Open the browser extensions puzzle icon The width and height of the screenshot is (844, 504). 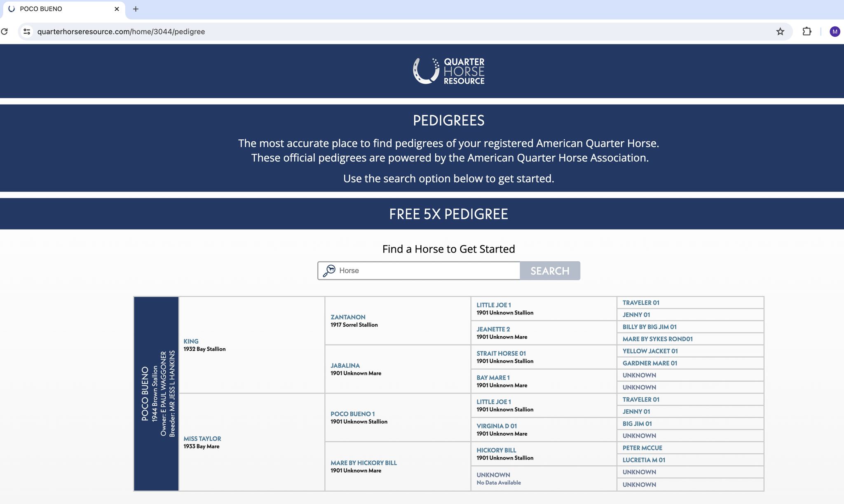(807, 32)
